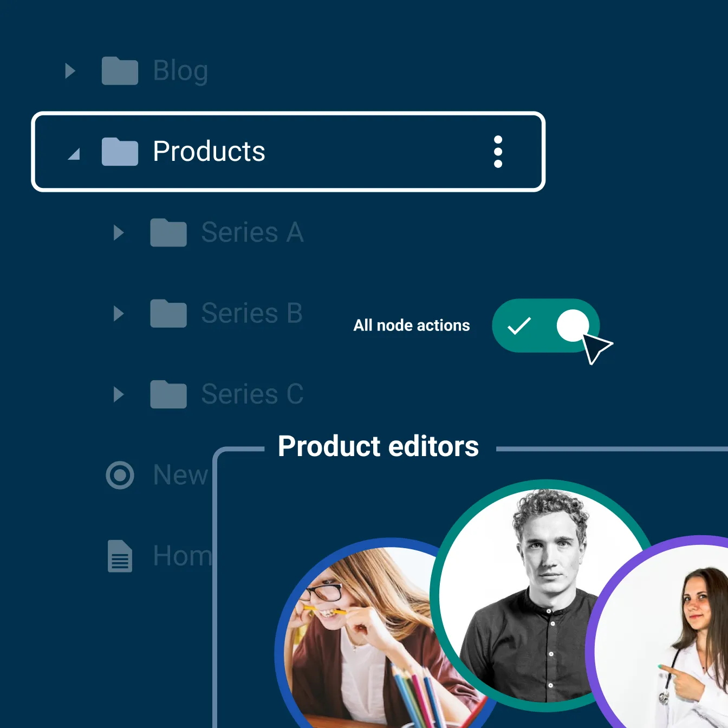Click the Products folder icon
The image size is (728, 728).
pos(120,152)
